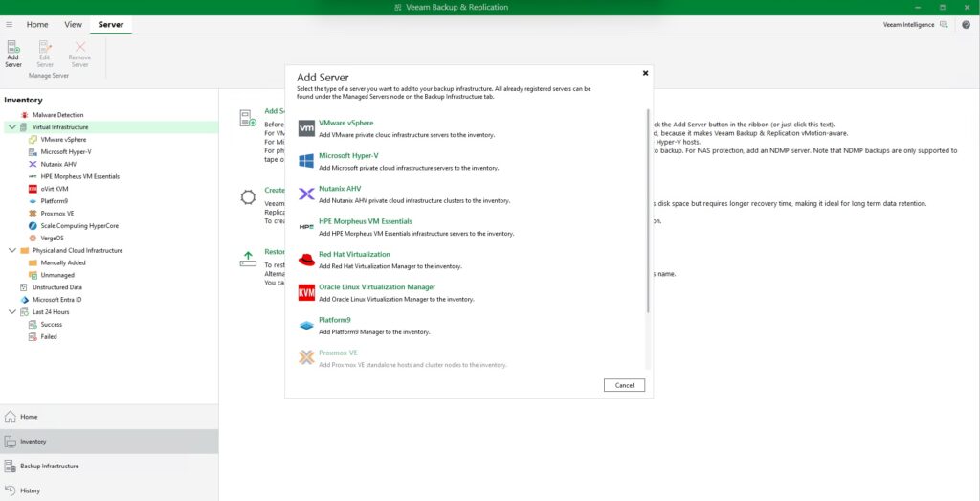Click the Nutanix AHV X logo icon
The width and height of the screenshot is (980, 501).
click(x=306, y=194)
